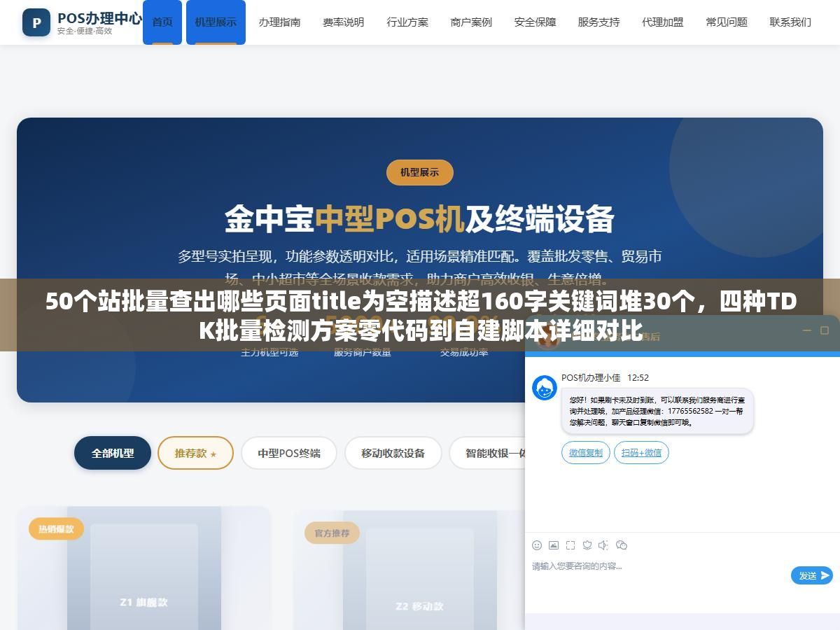Image resolution: width=840 pixels, height=630 pixels.
Task: Open the Z2 移动款 product card
Action: [409, 570]
